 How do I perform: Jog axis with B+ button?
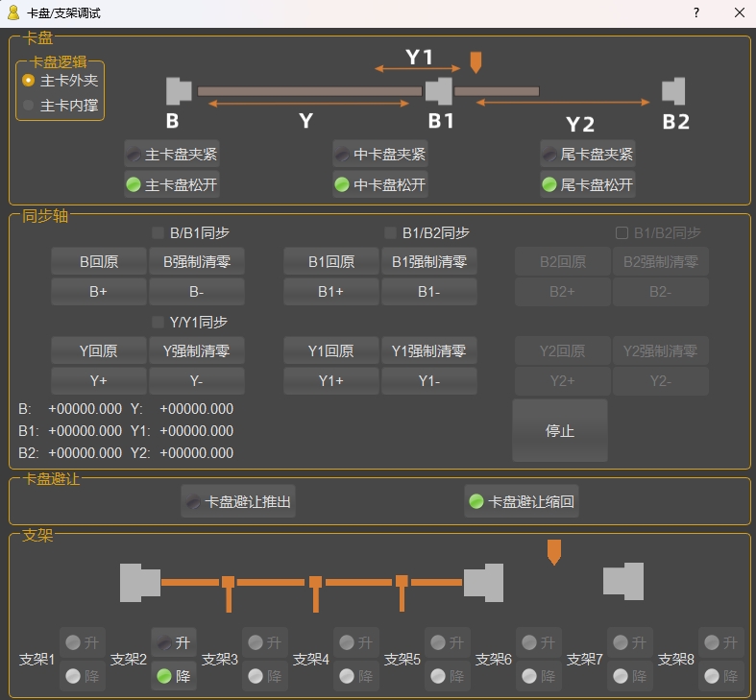99,292
